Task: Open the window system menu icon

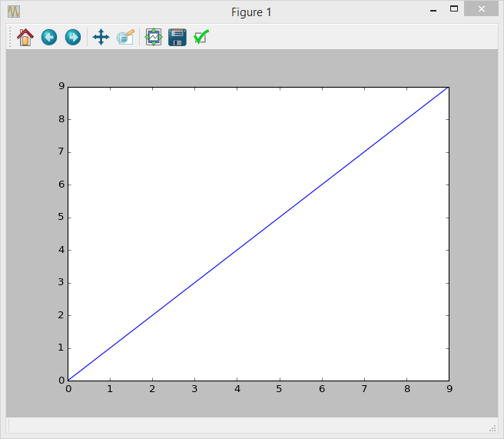Action: tap(14, 12)
